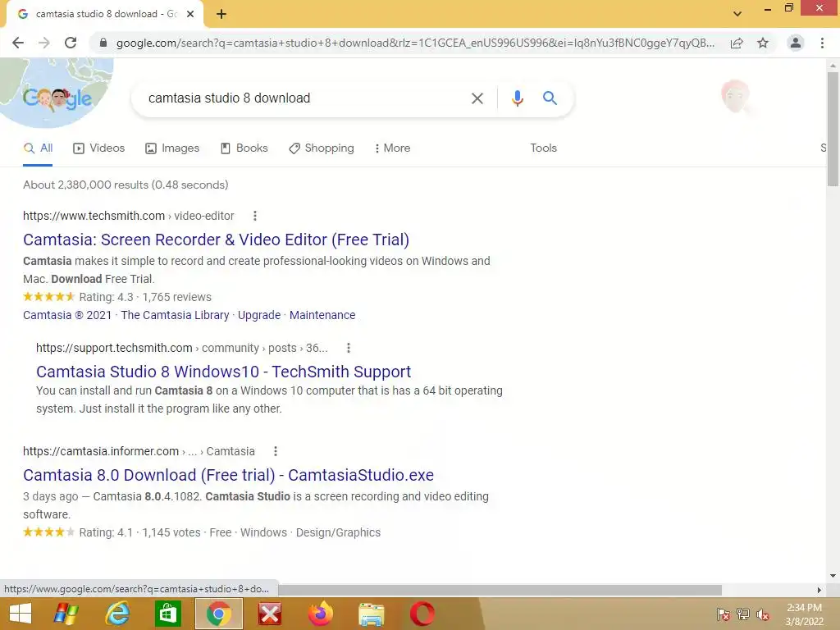Reload the current page
Screen dimensions: 840x630
coord(71,43)
